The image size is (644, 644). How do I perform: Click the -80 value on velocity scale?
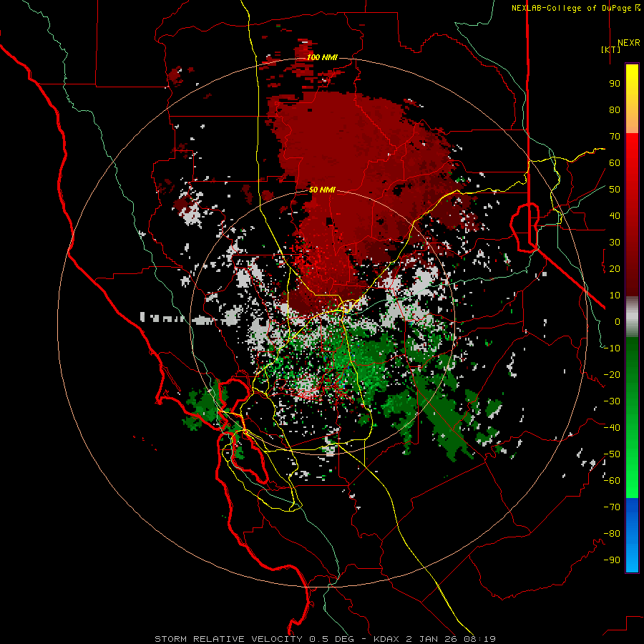click(x=612, y=534)
